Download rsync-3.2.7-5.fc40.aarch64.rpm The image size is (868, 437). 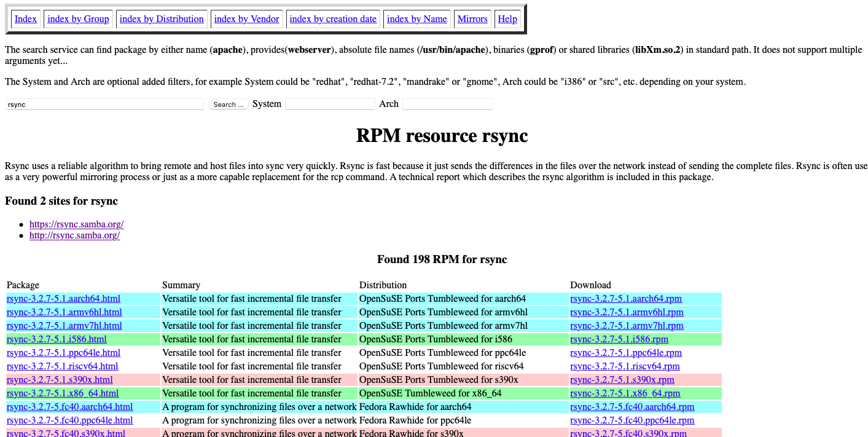tap(632, 406)
